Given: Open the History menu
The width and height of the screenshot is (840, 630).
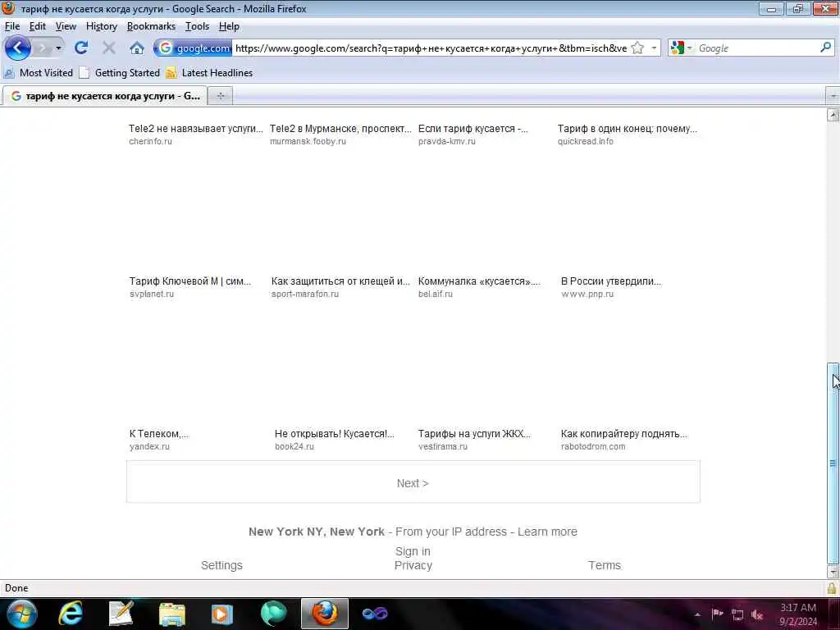Looking at the screenshot, I should [101, 26].
